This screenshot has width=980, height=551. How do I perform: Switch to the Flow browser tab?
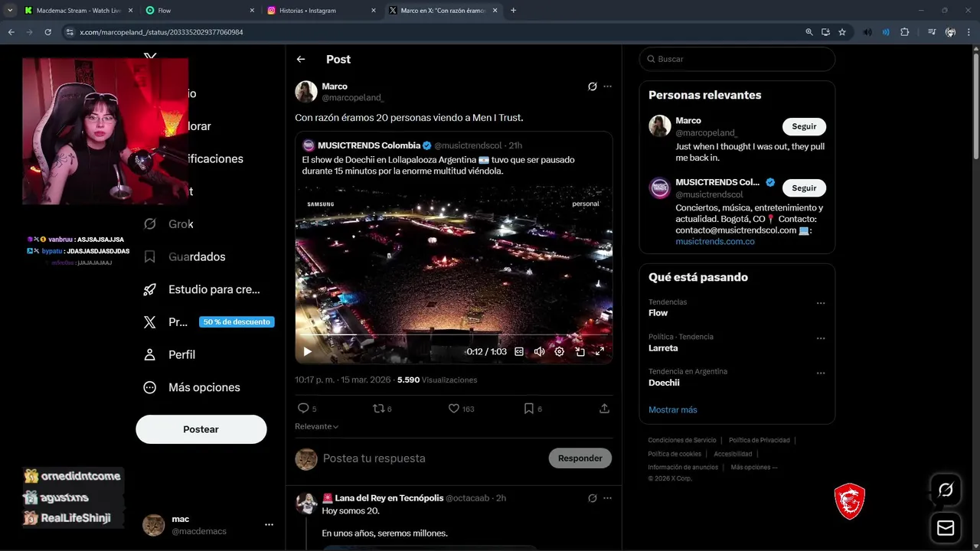[x=199, y=11]
